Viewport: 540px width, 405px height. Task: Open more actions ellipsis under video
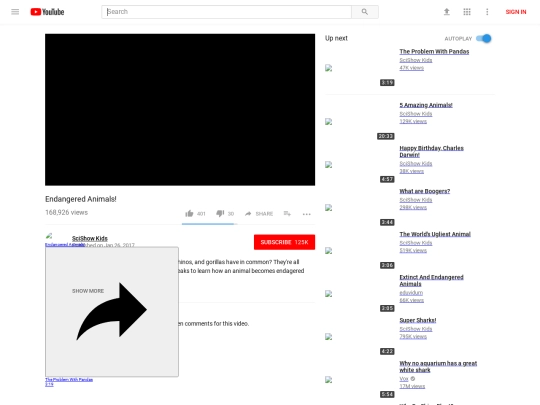(x=307, y=214)
